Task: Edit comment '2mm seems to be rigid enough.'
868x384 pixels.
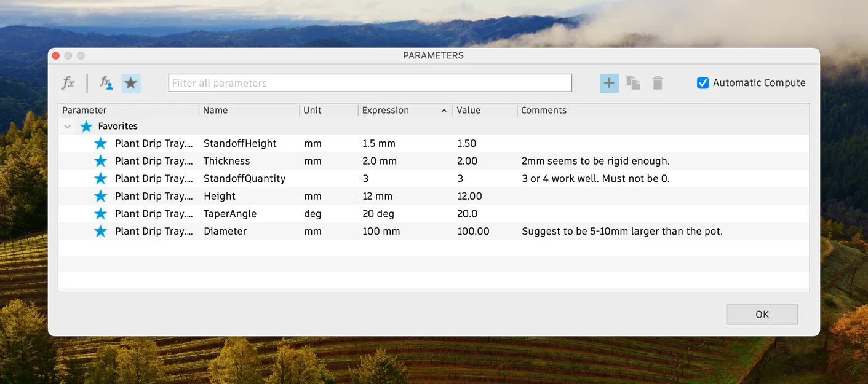Action: click(x=595, y=161)
